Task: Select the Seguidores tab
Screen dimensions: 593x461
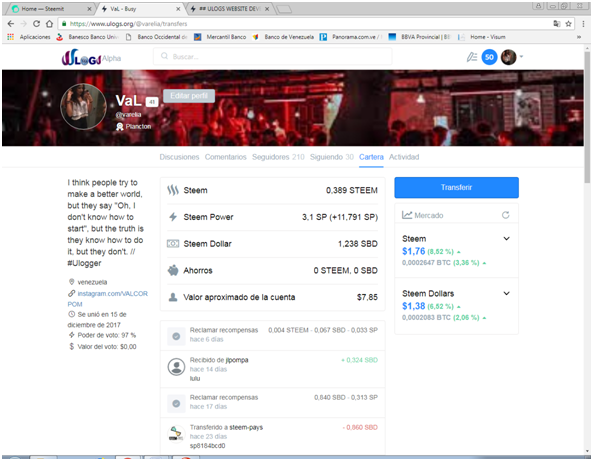Action: pyautogui.click(x=278, y=157)
